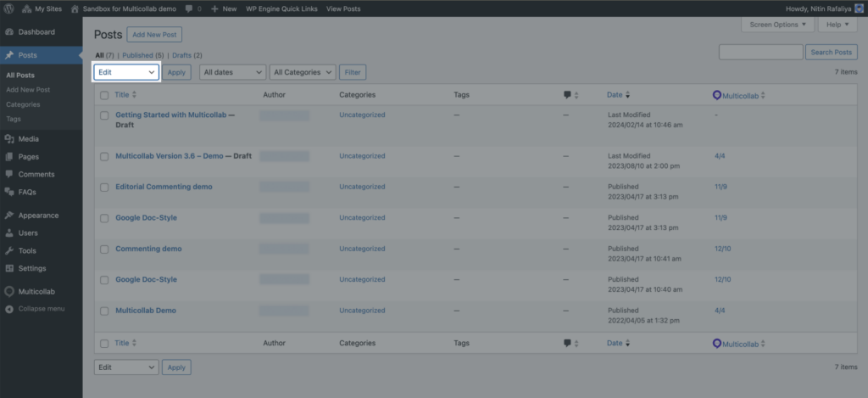Open the All Categories dropdown

[303, 72]
